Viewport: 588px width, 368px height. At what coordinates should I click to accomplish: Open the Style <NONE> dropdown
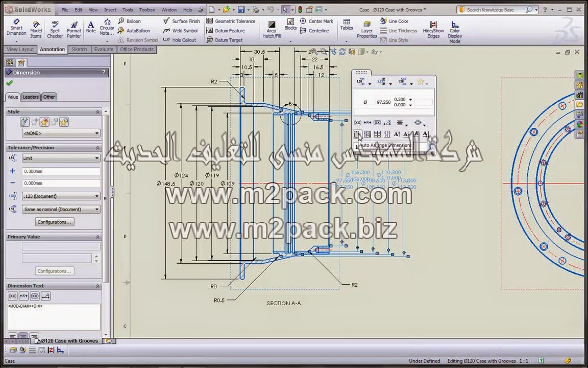[x=61, y=133]
